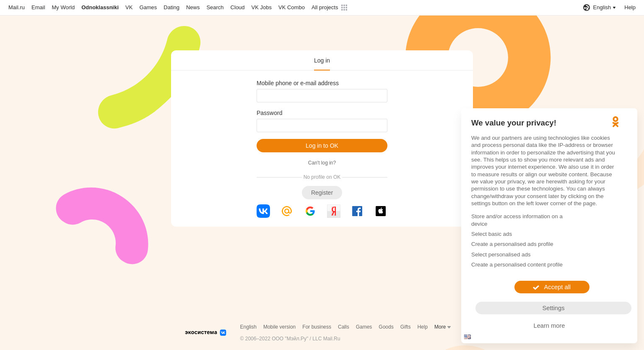Open the English language dropdown
644x350 pixels.
tap(604, 8)
